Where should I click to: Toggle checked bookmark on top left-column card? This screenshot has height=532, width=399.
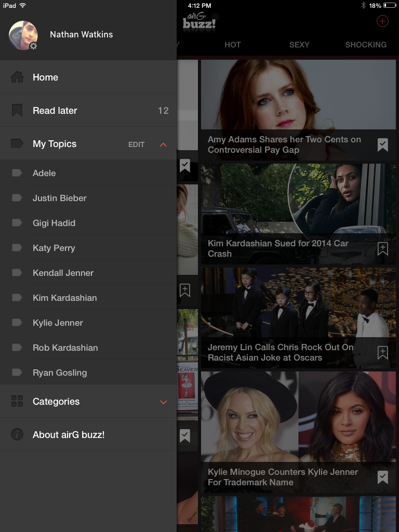tap(185, 166)
